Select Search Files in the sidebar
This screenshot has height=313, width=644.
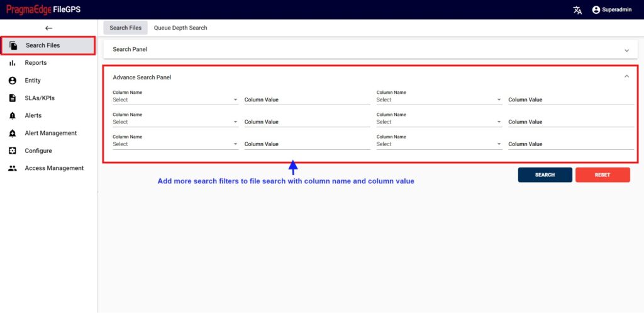48,45
